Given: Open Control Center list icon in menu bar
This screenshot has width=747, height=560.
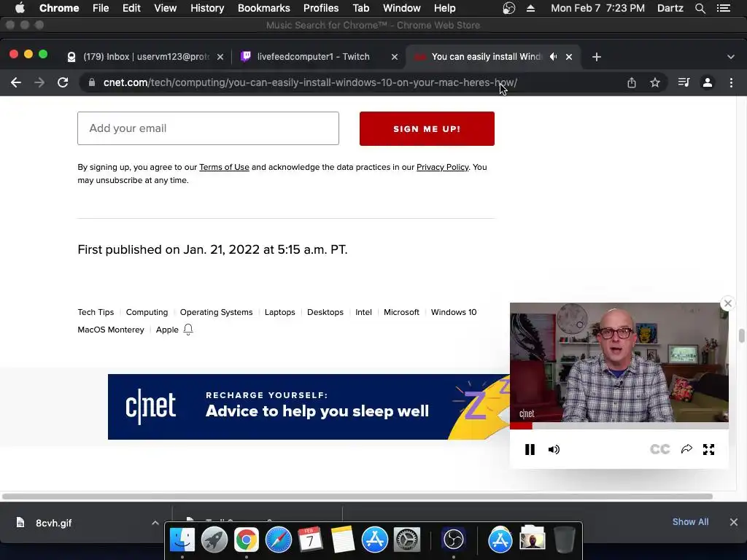Looking at the screenshot, I should pos(723,8).
